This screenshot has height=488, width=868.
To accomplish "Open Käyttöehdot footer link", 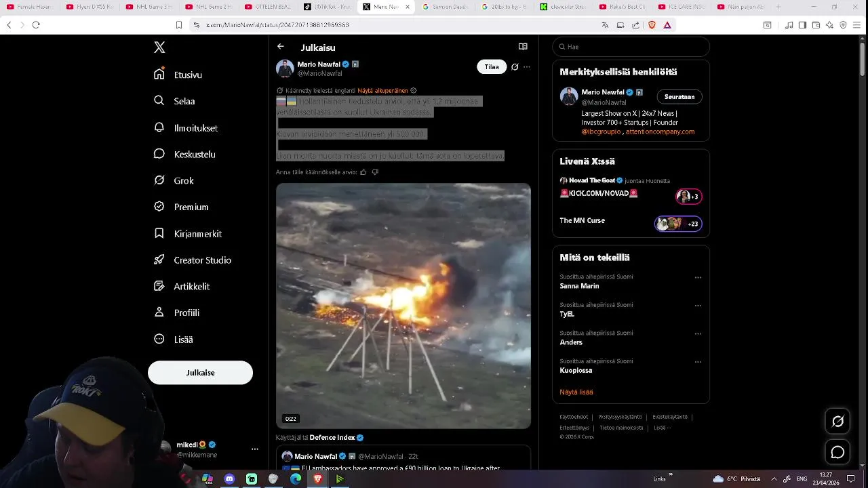I will (x=574, y=417).
